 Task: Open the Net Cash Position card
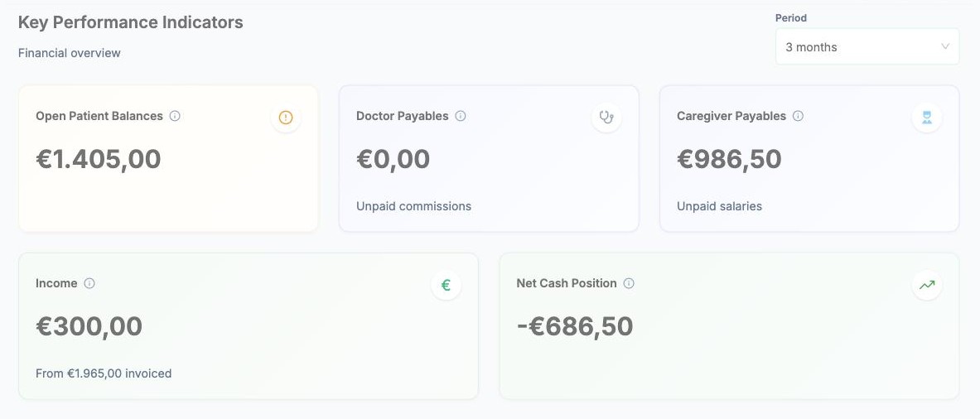click(729, 326)
